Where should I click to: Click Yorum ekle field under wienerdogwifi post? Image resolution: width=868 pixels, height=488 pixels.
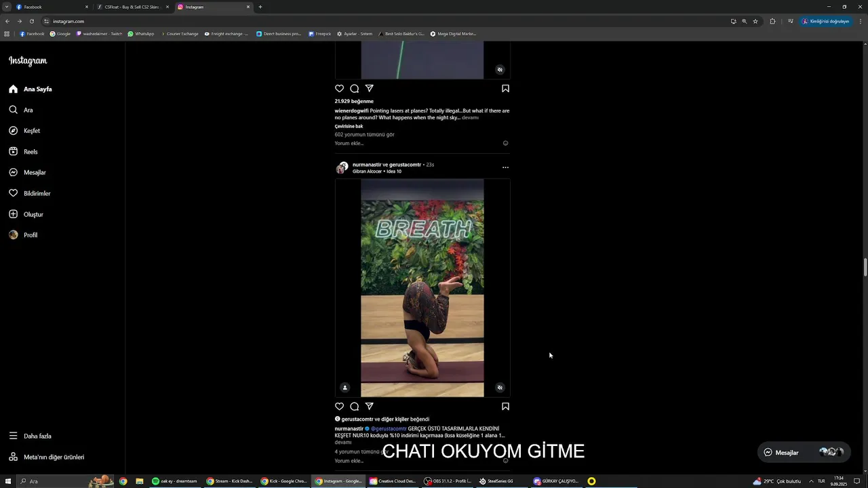pos(349,143)
